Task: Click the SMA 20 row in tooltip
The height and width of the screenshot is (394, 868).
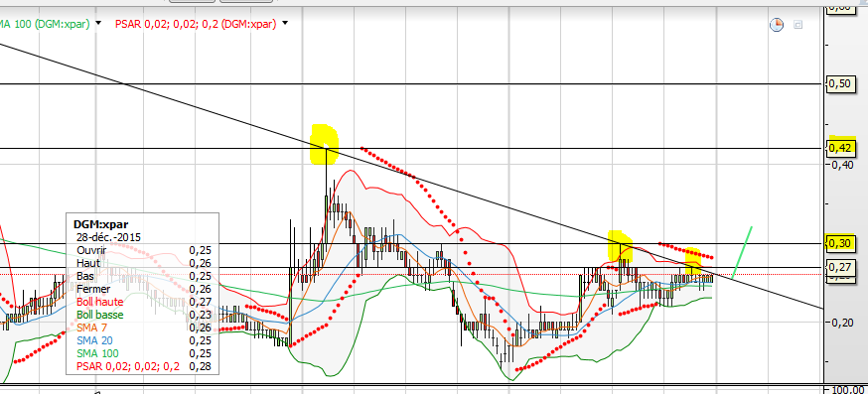Action: click(143, 340)
